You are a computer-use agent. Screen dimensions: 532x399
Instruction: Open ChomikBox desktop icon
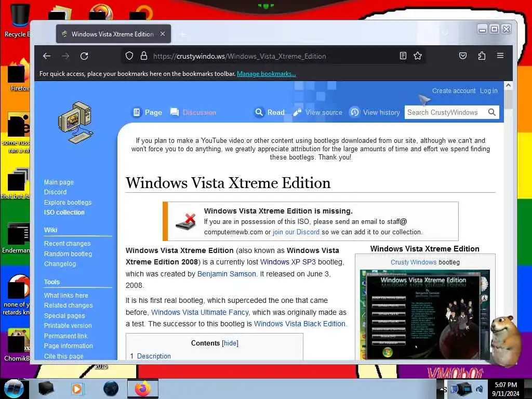click(16, 345)
